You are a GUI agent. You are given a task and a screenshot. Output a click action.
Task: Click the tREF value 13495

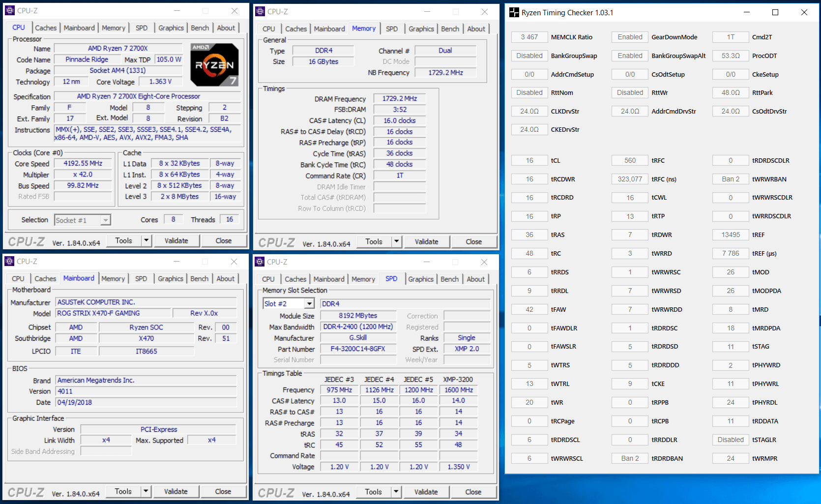coord(731,235)
